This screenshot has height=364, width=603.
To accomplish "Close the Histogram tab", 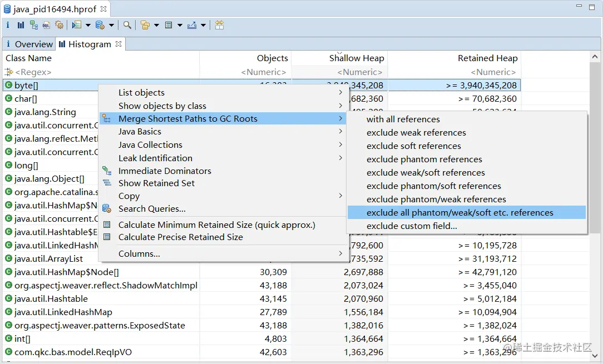I will point(118,44).
